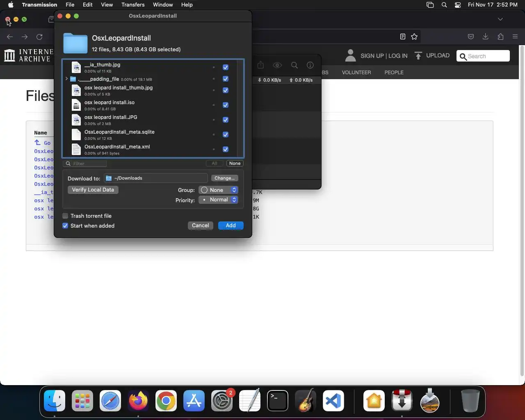Click Add to start the torrent

(x=231, y=226)
